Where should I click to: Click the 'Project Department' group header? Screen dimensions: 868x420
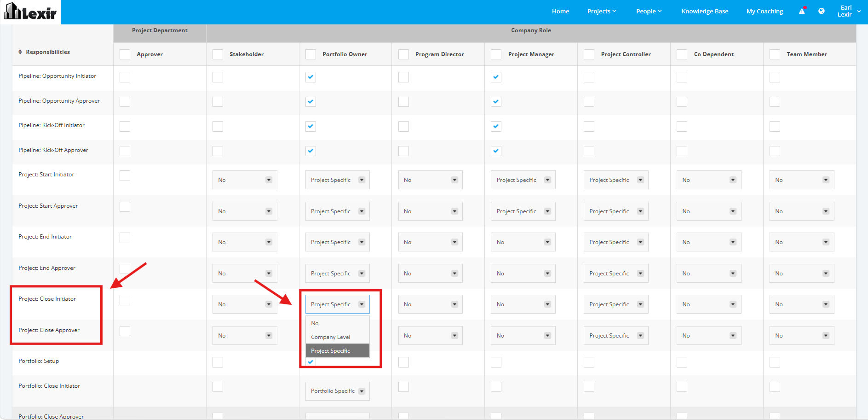160,30
